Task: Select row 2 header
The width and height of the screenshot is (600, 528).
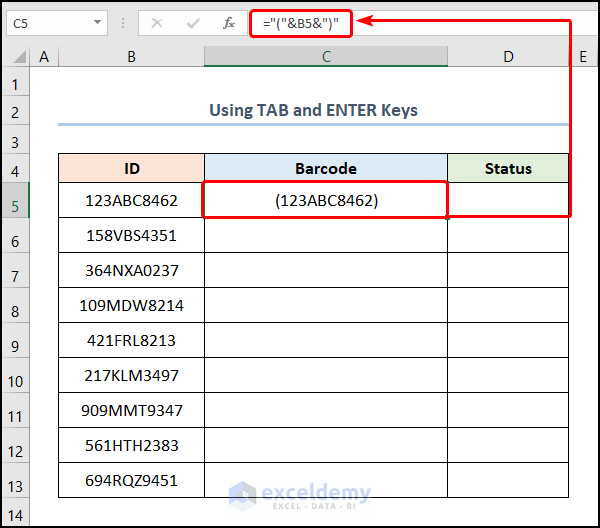Action: tap(15, 111)
